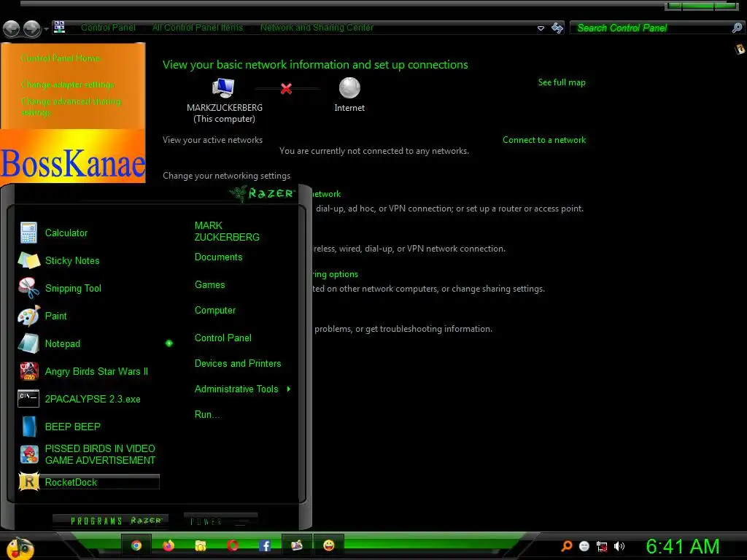The height and width of the screenshot is (560, 747).
Task: Click the Internet globe icon
Action: 349,87
